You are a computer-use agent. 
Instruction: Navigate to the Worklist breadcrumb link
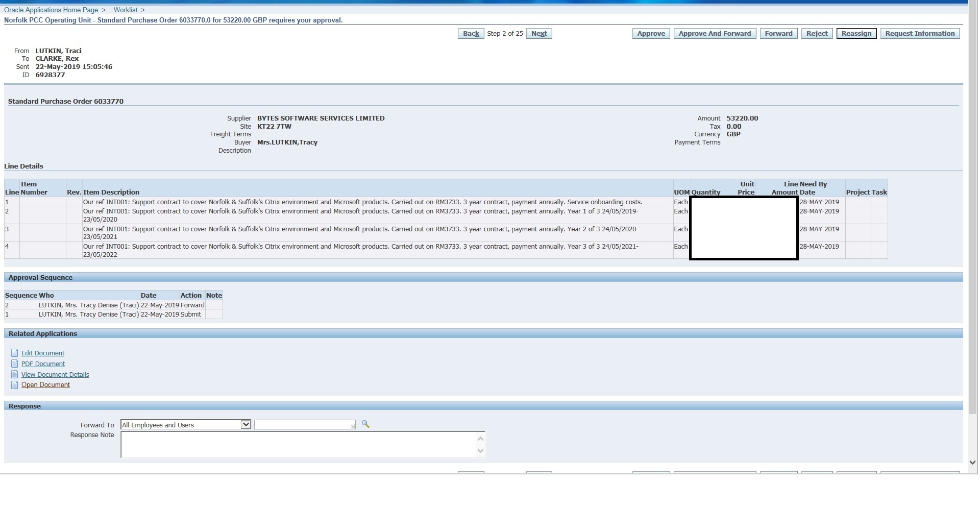click(x=126, y=10)
